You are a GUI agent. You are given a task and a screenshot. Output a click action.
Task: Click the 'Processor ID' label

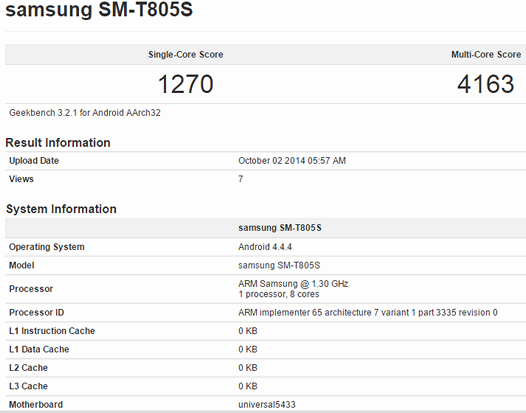(x=36, y=312)
